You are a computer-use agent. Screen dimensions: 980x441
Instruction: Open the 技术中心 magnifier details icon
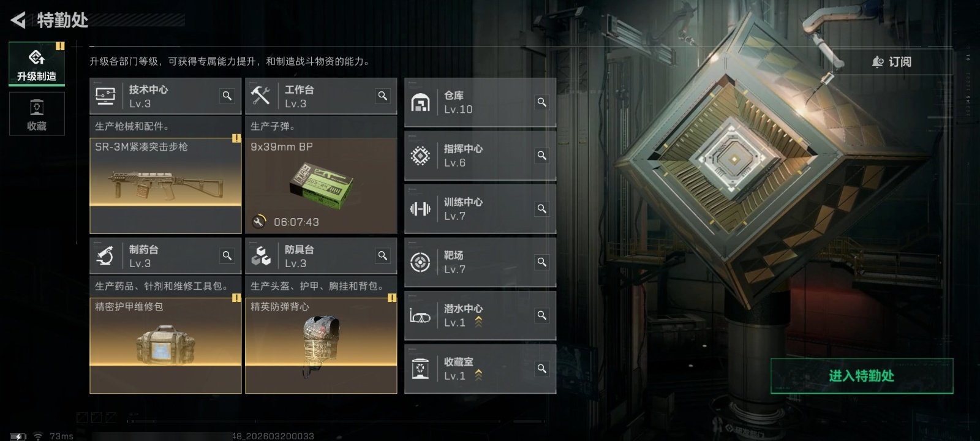[227, 96]
